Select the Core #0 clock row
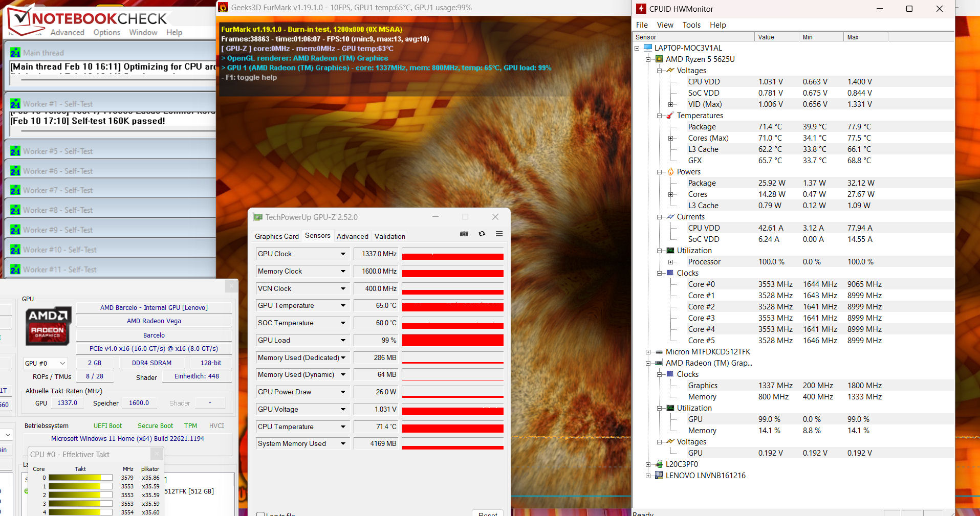Image resolution: width=980 pixels, height=516 pixels. click(x=793, y=284)
